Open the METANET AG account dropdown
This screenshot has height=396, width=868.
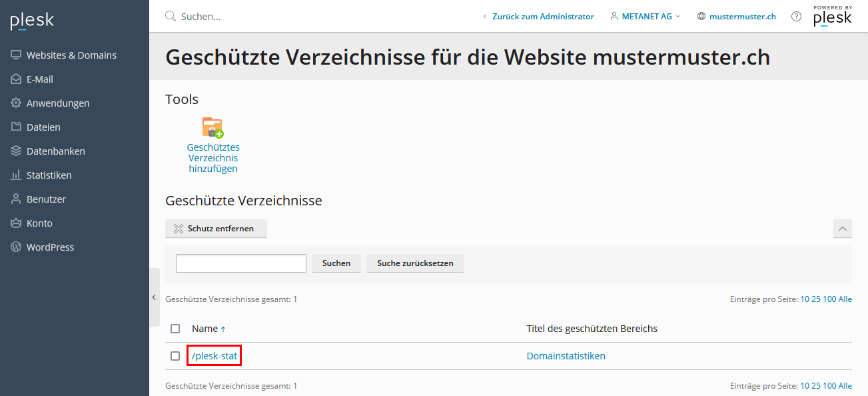(645, 17)
